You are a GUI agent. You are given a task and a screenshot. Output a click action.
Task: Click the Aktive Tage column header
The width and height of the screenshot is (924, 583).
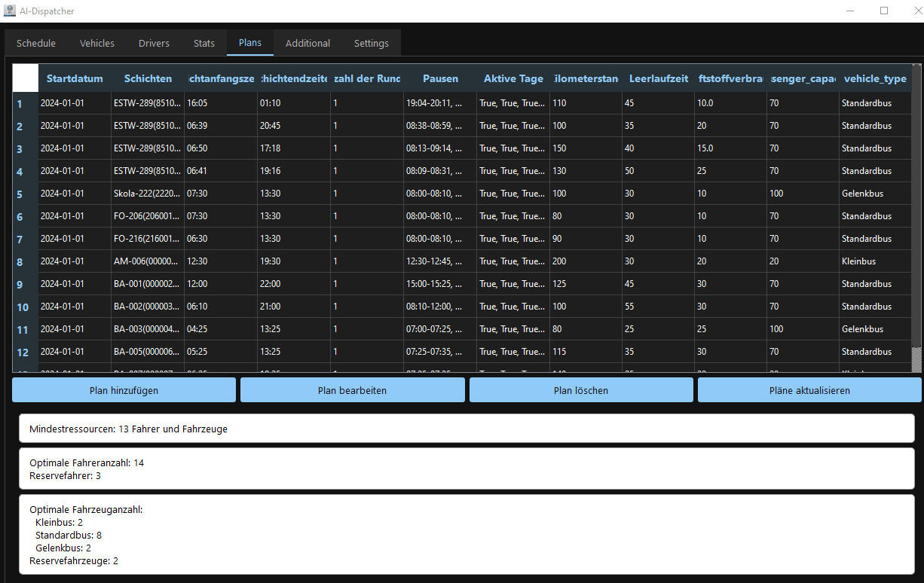pyautogui.click(x=513, y=78)
